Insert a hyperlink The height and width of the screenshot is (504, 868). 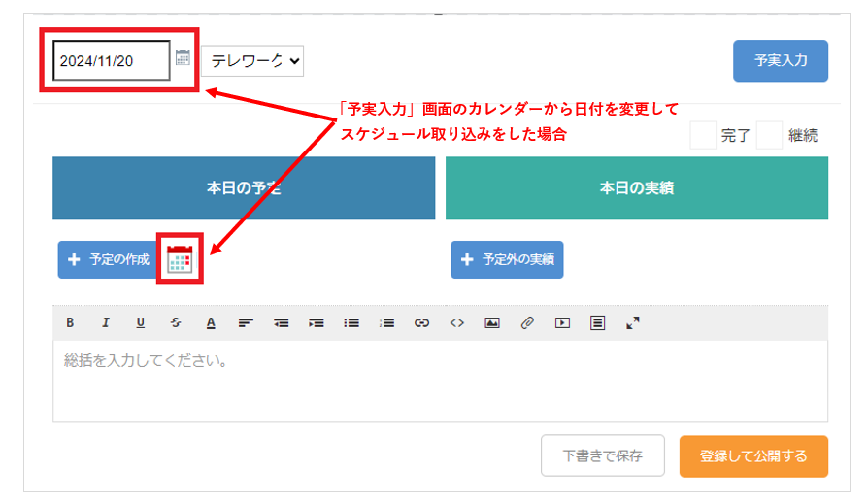pyautogui.click(x=421, y=323)
